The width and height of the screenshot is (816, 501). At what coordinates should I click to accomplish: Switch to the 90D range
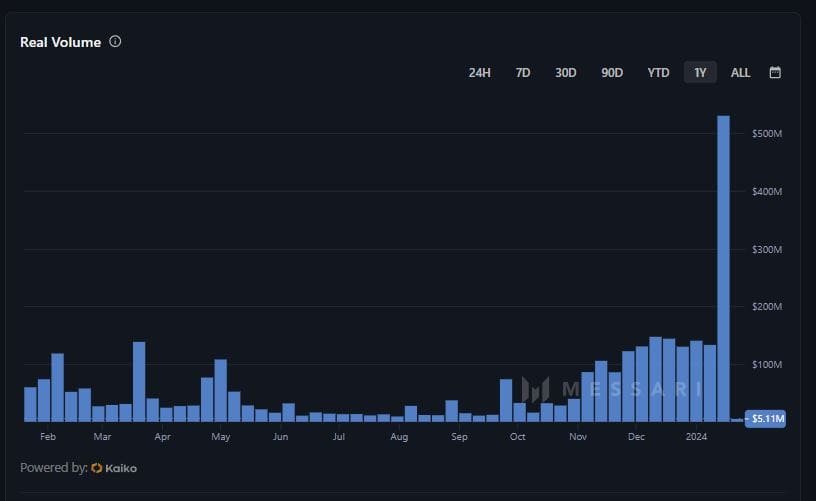pos(612,72)
